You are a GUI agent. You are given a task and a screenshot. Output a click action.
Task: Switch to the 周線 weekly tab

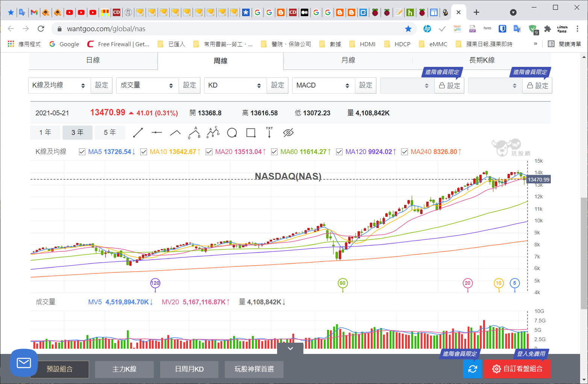click(220, 61)
